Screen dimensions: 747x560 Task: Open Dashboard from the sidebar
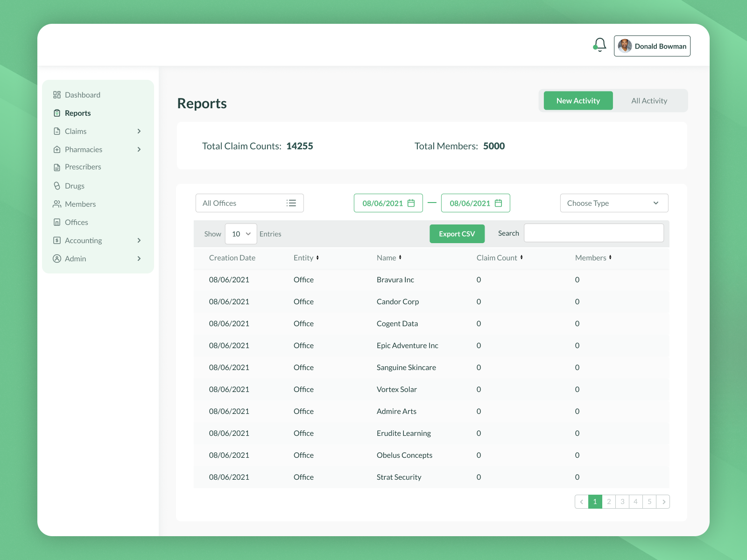tap(83, 95)
